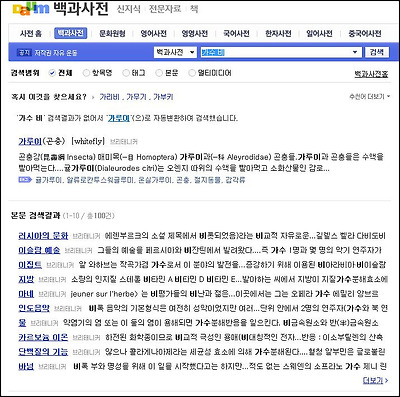Switch to the 한자사전 tab
Screen dimensions: 400x397
click(278, 33)
